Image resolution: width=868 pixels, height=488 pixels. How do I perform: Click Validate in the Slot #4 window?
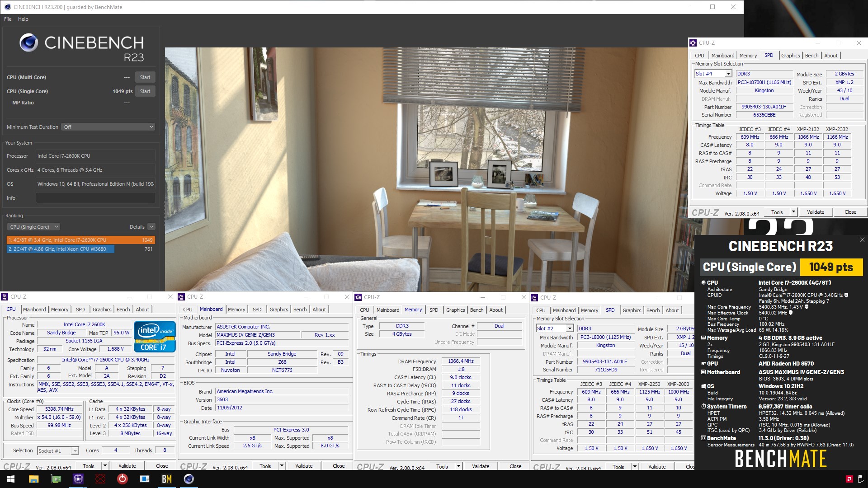[x=816, y=212]
